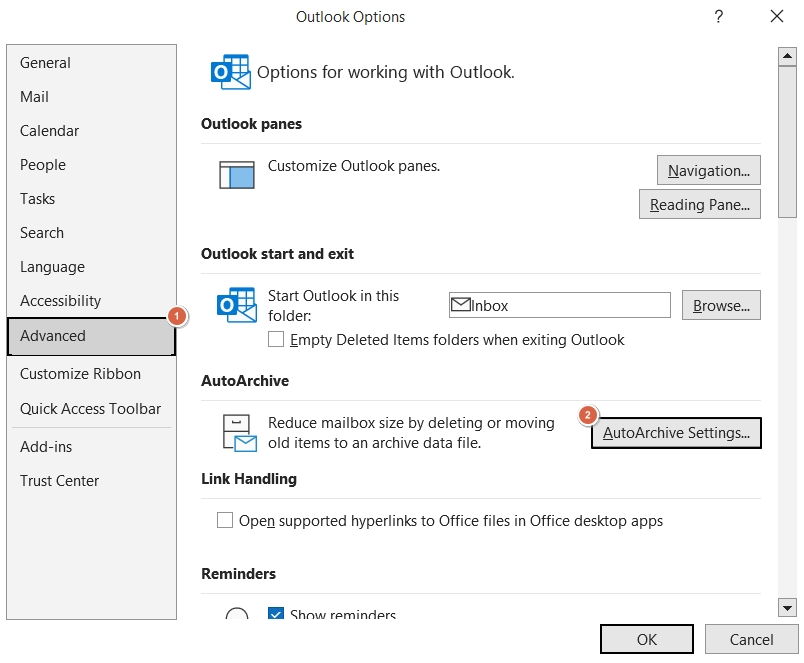The width and height of the screenshot is (804, 663).
Task: Click 'Start Outlook in this folder:' label
Action: [x=333, y=306]
